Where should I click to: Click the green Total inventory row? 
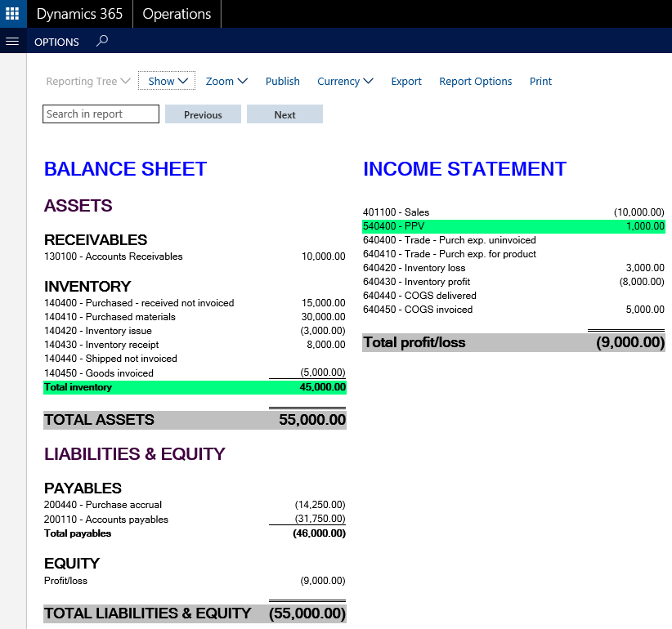[x=195, y=387]
